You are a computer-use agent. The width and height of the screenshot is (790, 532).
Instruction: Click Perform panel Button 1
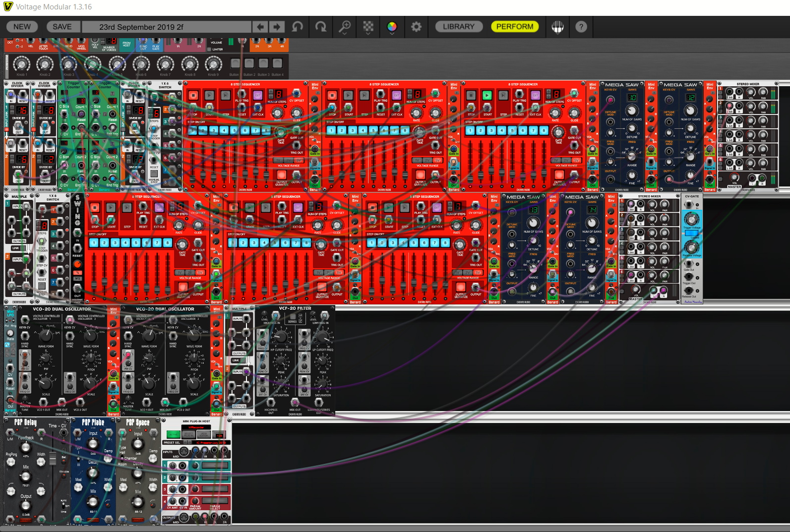click(x=235, y=63)
